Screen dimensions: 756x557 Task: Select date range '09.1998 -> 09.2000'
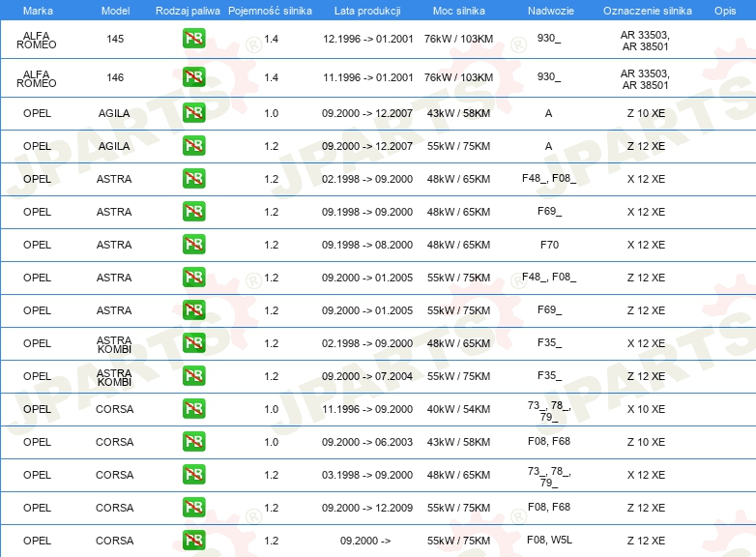pos(367,212)
